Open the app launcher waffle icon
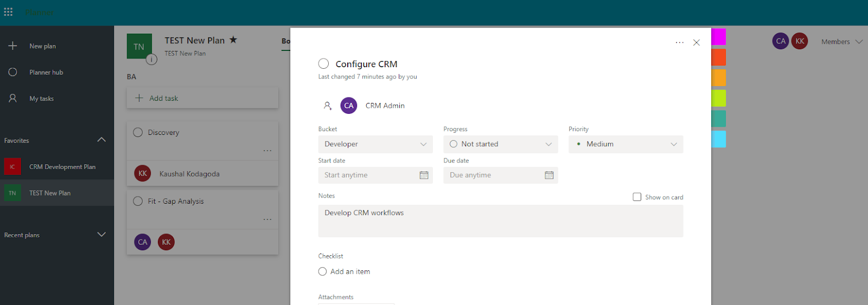868x305 pixels. tap(8, 12)
